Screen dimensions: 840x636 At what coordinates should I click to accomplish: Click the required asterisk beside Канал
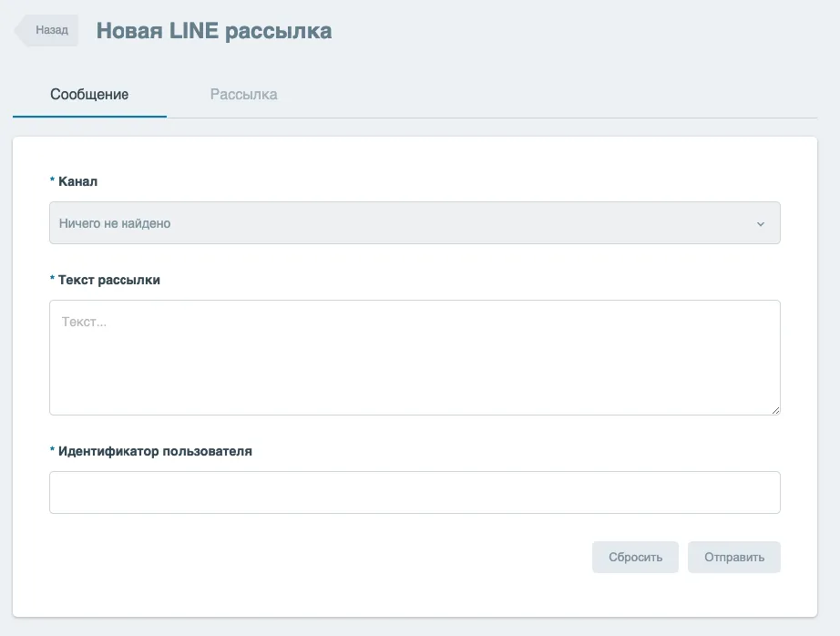(52, 180)
